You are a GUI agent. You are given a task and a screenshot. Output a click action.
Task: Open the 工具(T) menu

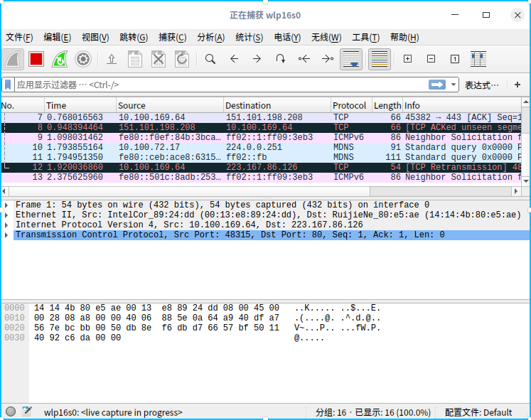point(366,37)
